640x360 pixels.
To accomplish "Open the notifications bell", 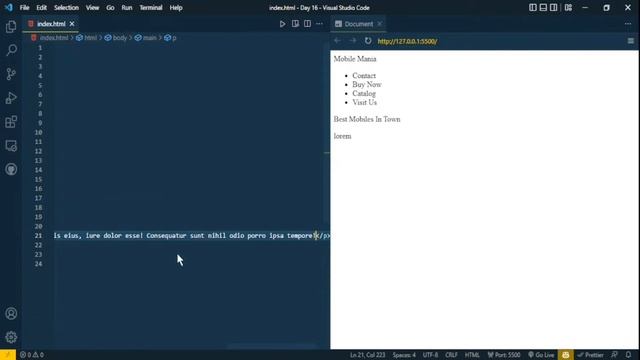I will coord(629,355).
